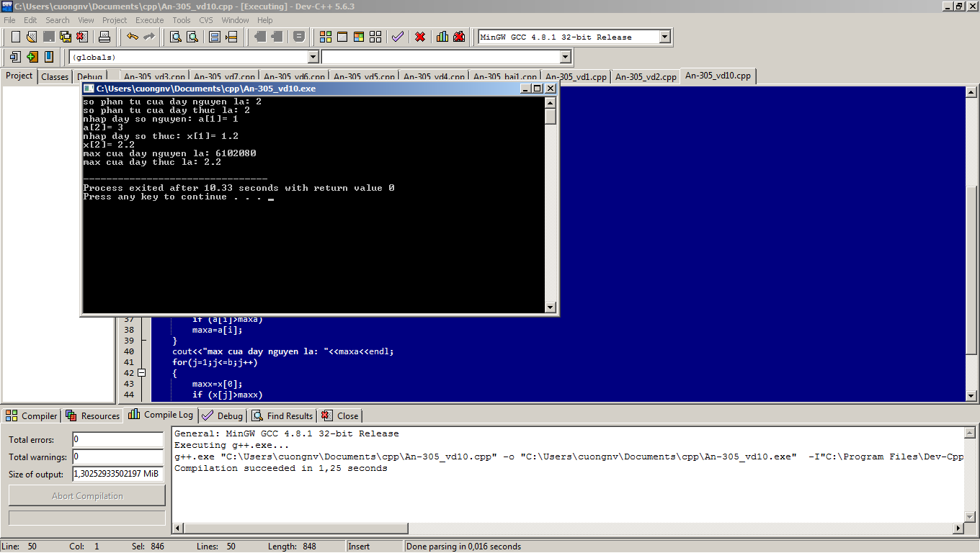
Task: Open the Project menu
Action: pos(115,20)
